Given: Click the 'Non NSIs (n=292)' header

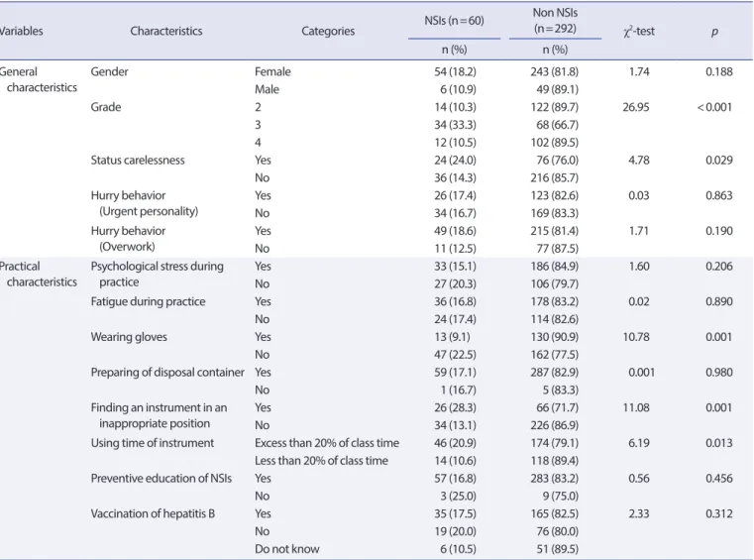Looking at the screenshot, I should pos(555,21).
